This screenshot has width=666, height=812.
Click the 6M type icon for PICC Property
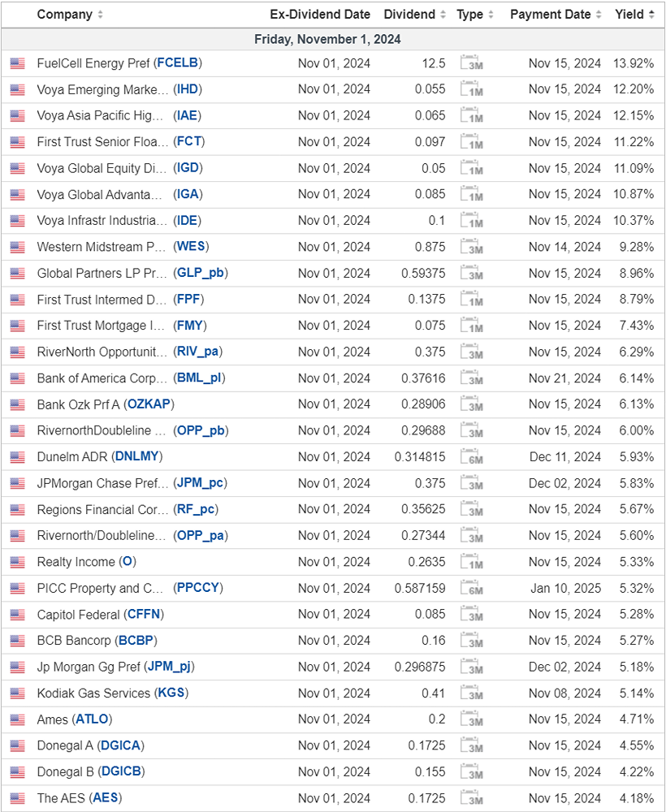[x=471, y=588]
